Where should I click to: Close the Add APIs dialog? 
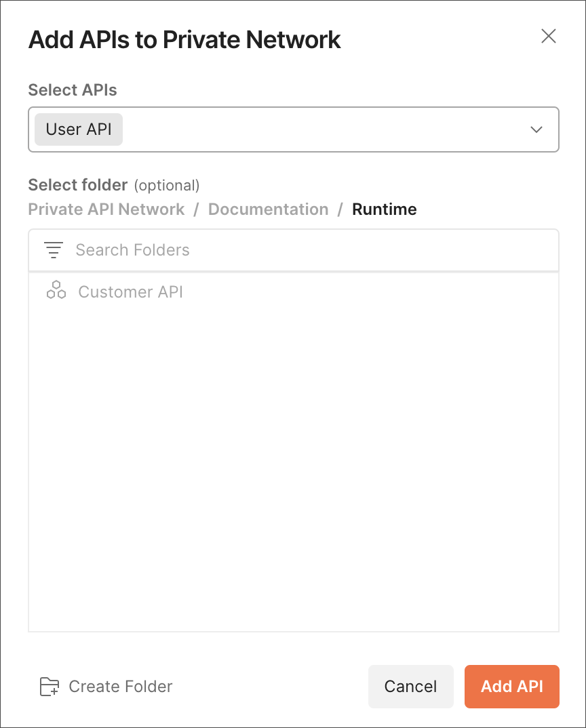click(549, 36)
